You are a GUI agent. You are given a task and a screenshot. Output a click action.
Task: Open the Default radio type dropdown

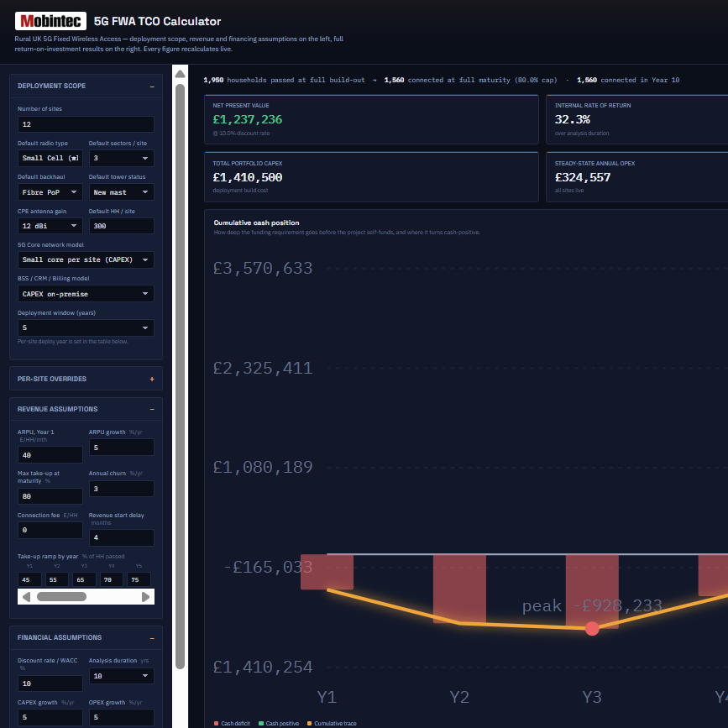point(50,159)
